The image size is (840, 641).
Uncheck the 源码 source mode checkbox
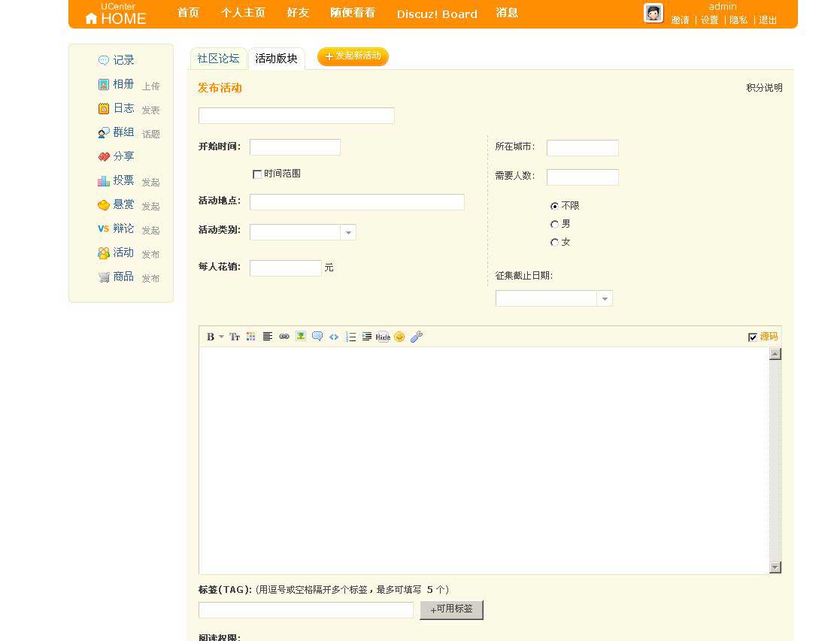753,337
